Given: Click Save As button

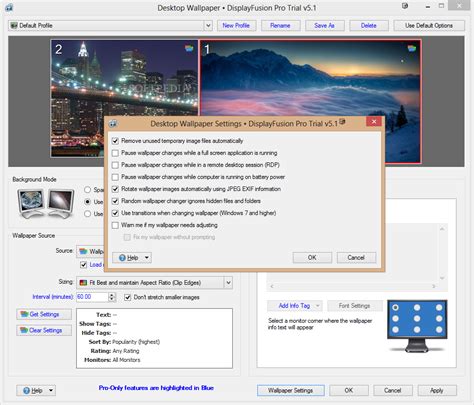Looking at the screenshot, I should pos(324,26).
